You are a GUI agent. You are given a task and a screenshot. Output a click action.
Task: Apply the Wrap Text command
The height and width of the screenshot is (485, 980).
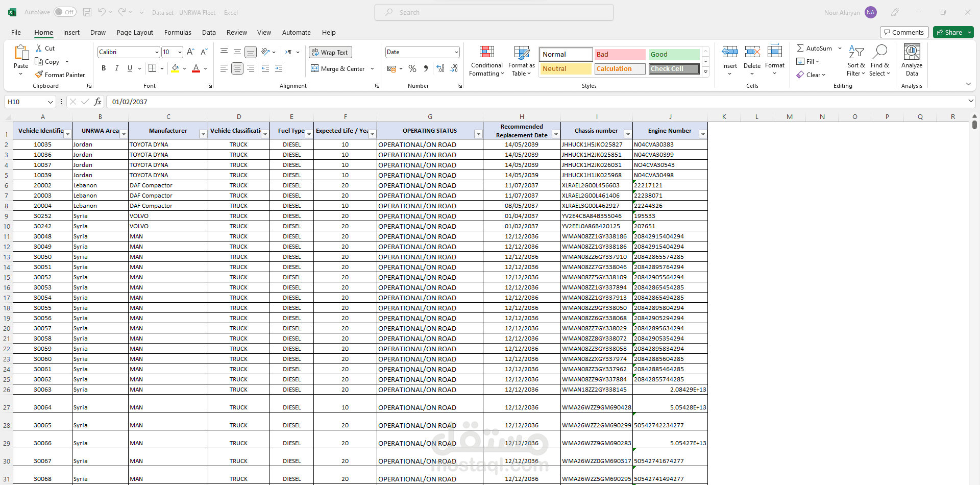pos(330,52)
